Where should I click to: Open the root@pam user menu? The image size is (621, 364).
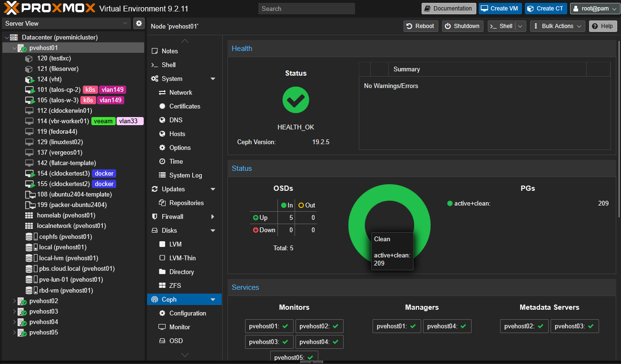pos(594,9)
